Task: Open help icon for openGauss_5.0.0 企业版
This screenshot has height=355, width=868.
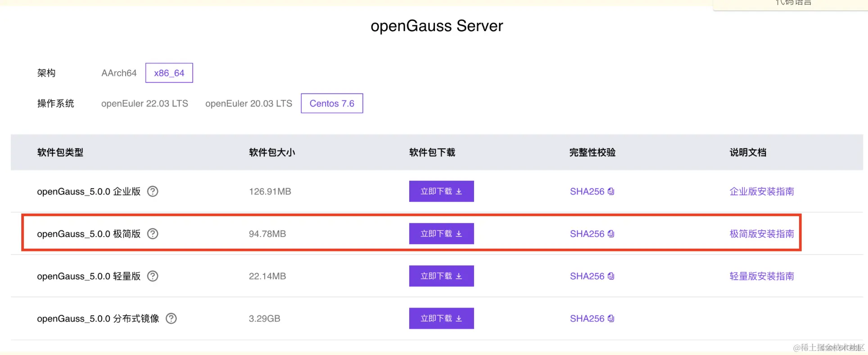Action: click(x=153, y=191)
